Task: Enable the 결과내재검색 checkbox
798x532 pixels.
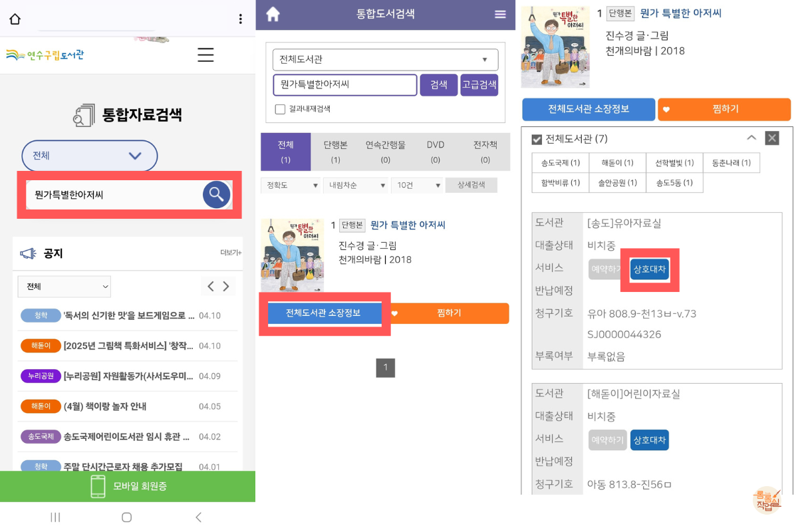Action: 280,110
